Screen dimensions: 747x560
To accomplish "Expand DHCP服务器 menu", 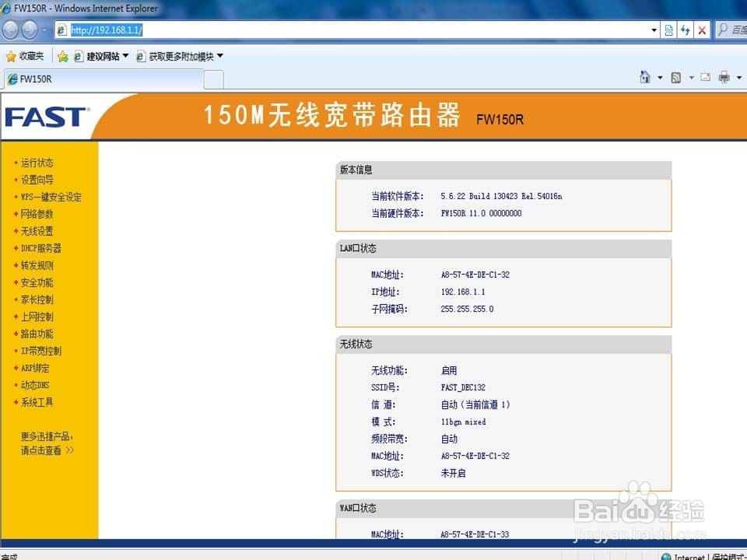I will [41, 249].
